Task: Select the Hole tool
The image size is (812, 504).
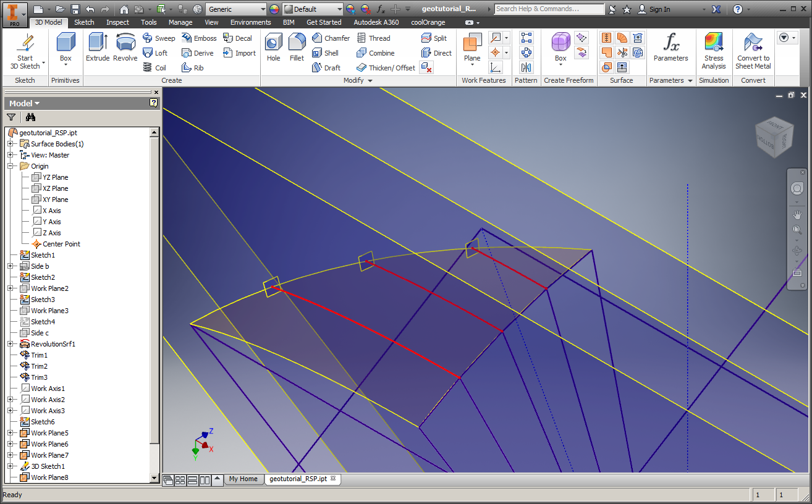Action: (x=274, y=48)
